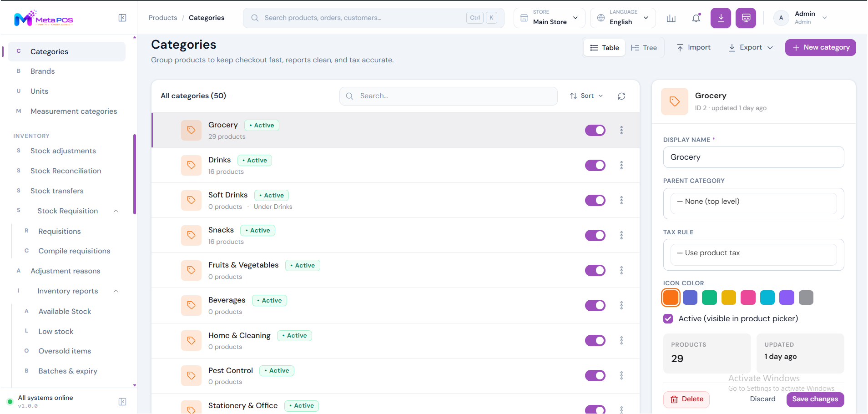Open the Admin account menu chevron

click(x=825, y=18)
